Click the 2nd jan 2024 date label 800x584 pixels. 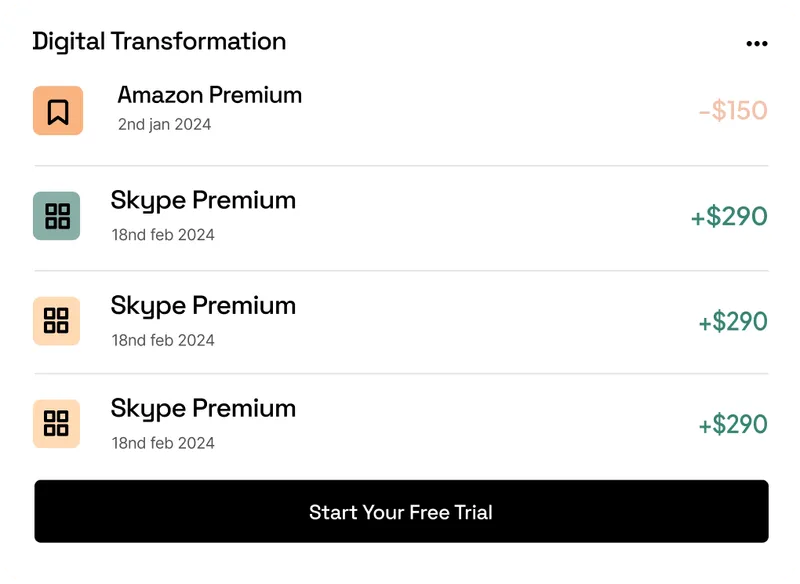coord(165,125)
